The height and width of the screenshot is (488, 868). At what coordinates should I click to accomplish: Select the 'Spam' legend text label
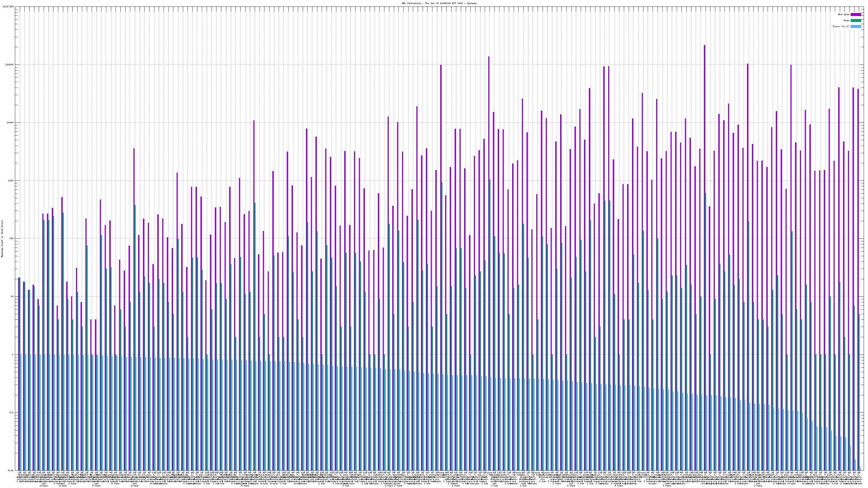click(846, 21)
